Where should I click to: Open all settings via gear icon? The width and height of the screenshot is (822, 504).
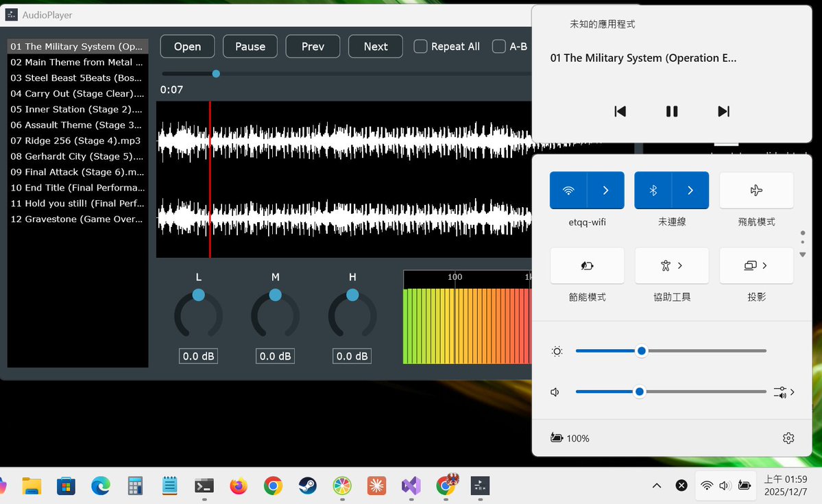point(788,438)
